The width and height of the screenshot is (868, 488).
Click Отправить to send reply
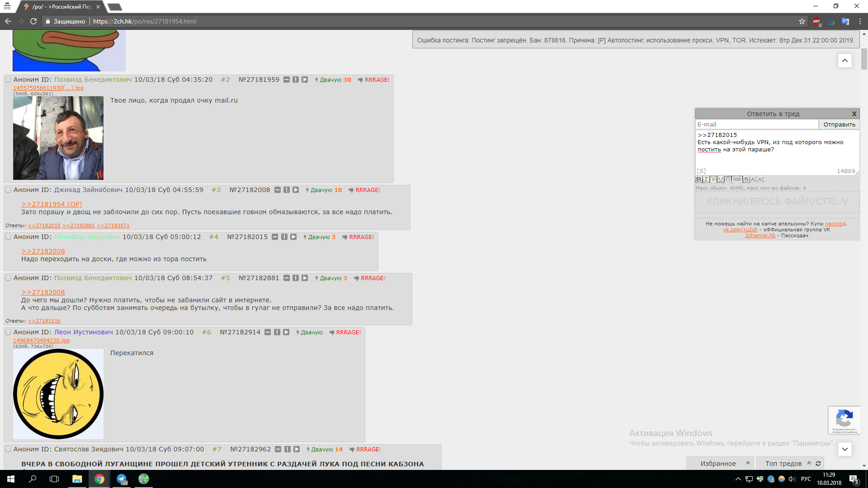[839, 125]
